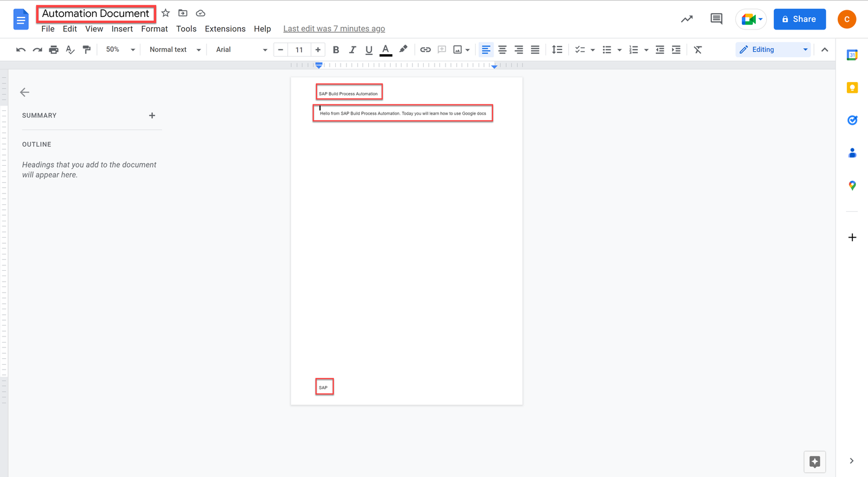Viewport: 868px width, 477px height.
Task: Open the Line and paragraph spacing tool
Action: [x=557, y=49]
